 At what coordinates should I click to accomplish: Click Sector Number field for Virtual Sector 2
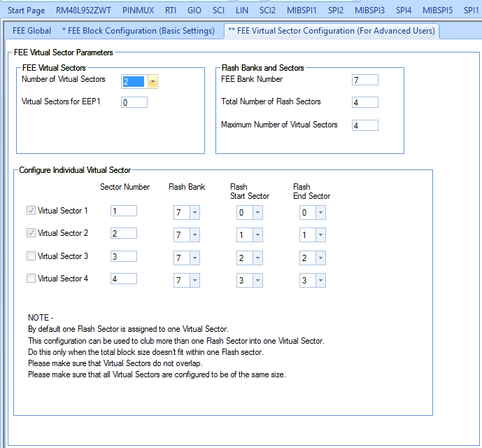point(124,233)
